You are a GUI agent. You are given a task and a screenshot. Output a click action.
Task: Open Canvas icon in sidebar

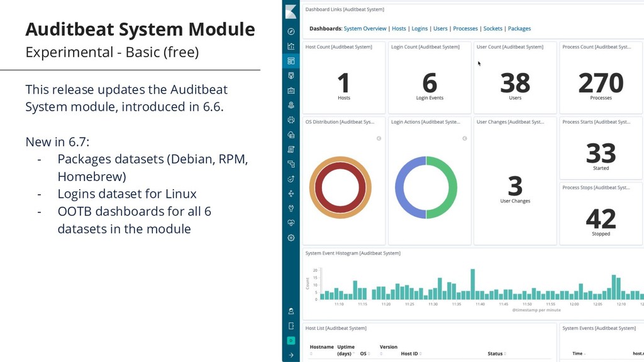tap(291, 90)
